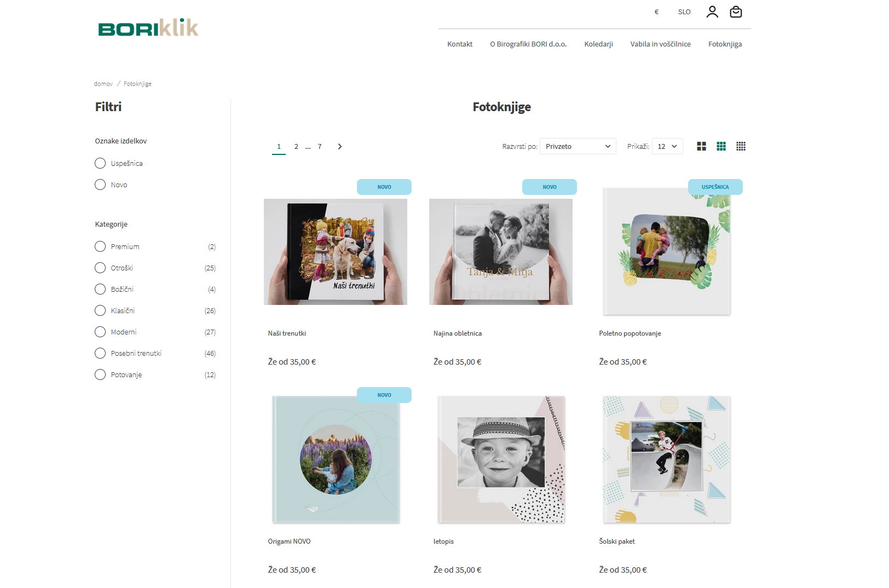Viewport: 889px width, 588px height.
Task: Switch to four-column dense grid view
Action: click(x=741, y=146)
